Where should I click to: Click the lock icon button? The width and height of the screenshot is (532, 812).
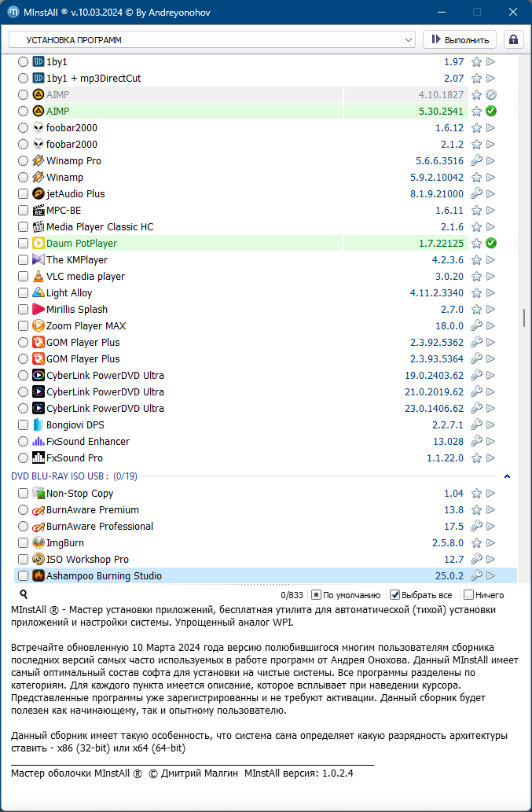click(514, 39)
